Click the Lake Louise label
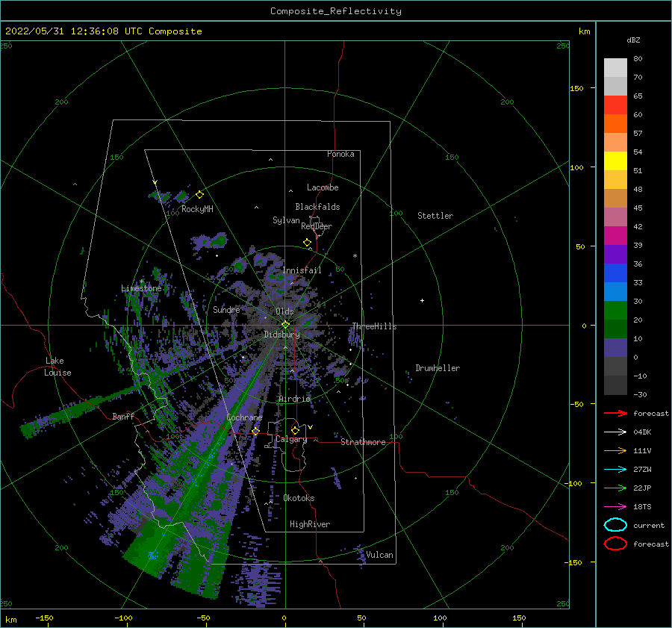Image resolution: width=672 pixels, height=628 pixels. tap(57, 367)
